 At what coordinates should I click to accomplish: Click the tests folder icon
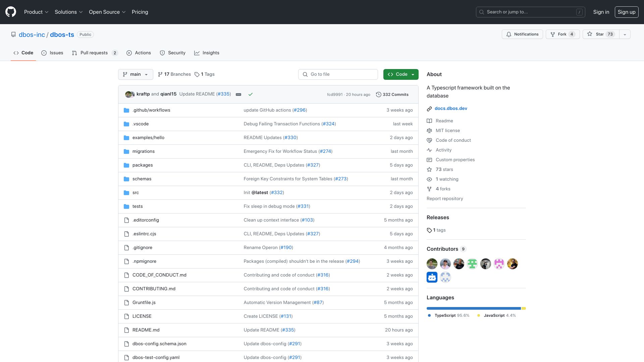126,206
